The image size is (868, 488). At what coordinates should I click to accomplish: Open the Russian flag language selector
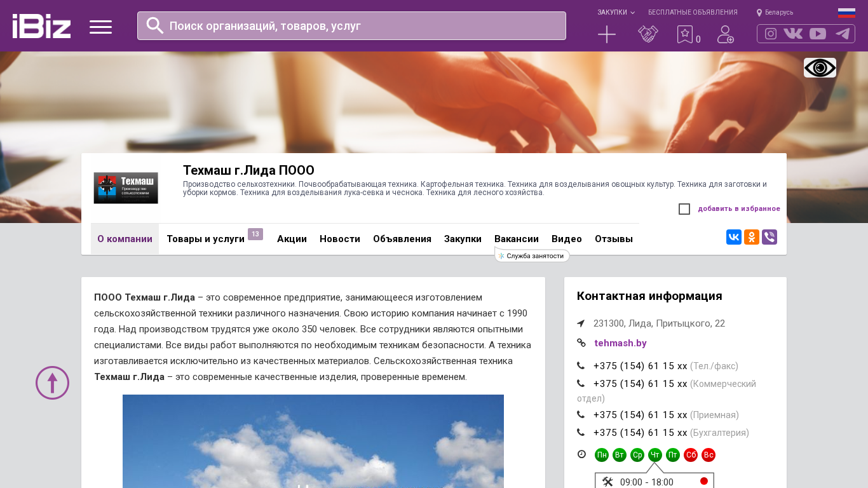(x=846, y=13)
